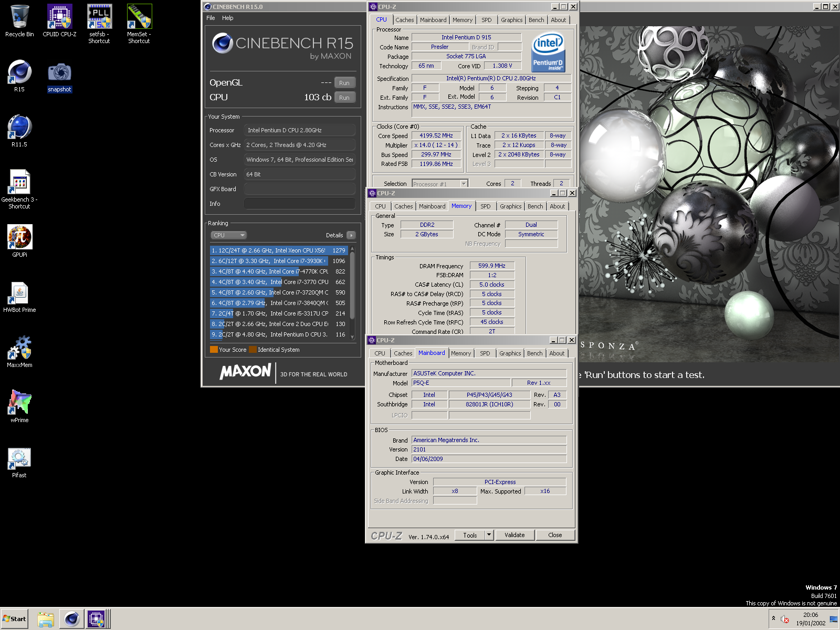This screenshot has height=630, width=840.
Task: Select the Pentium D 4.80 GHz ranking row
Action: click(x=279, y=334)
